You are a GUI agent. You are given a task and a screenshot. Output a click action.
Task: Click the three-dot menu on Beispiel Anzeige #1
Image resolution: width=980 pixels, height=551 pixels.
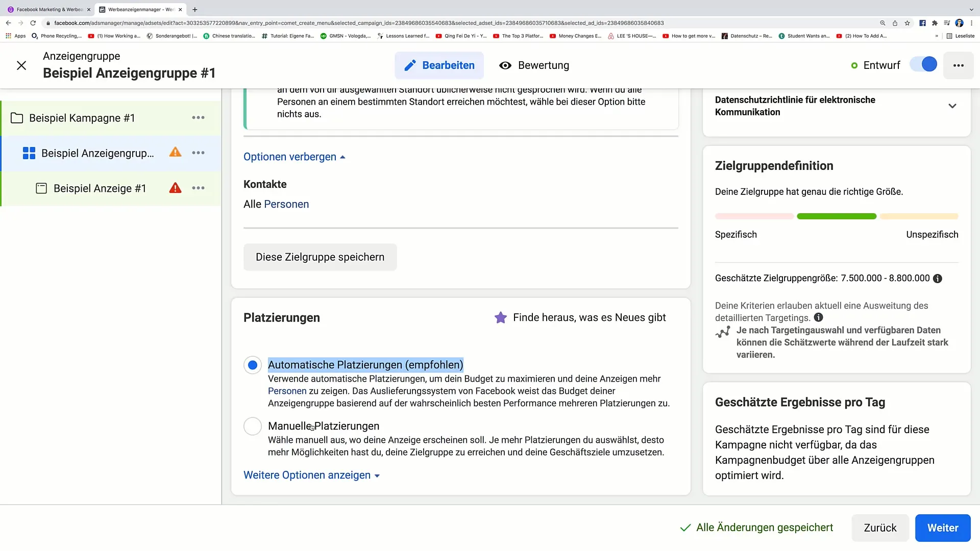198,188
